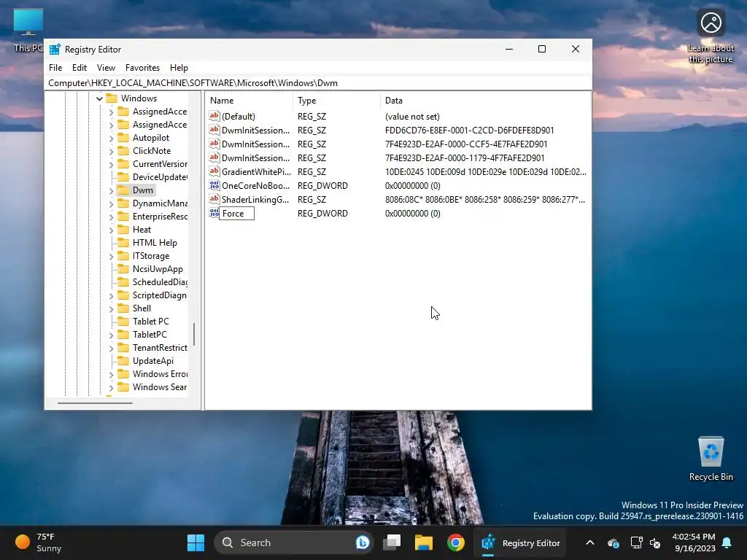The image size is (747, 560).
Task: Click the Name column header
Action: tap(249, 101)
